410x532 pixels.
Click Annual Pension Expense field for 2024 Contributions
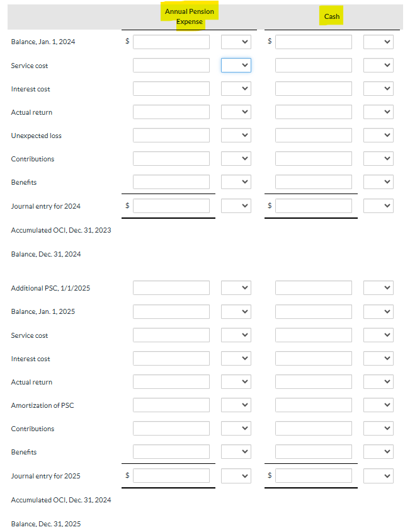pyautogui.click(x=171, y=158)
